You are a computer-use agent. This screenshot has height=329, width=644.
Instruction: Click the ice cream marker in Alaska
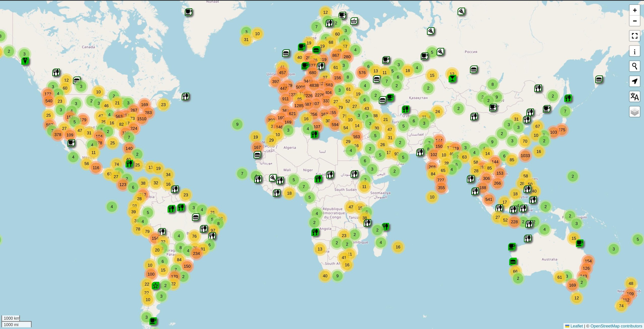point(25,61)
